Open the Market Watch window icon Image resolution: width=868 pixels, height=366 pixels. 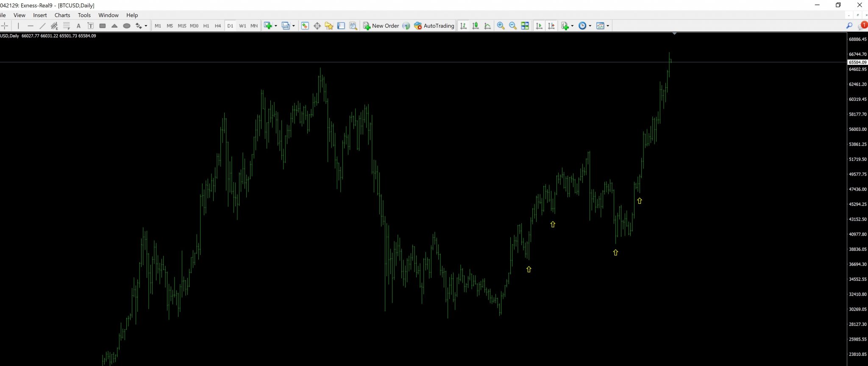point(305,26)
